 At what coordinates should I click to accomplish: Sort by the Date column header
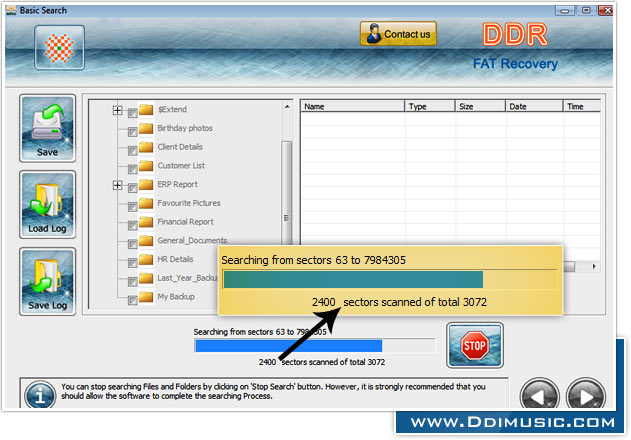534,106
